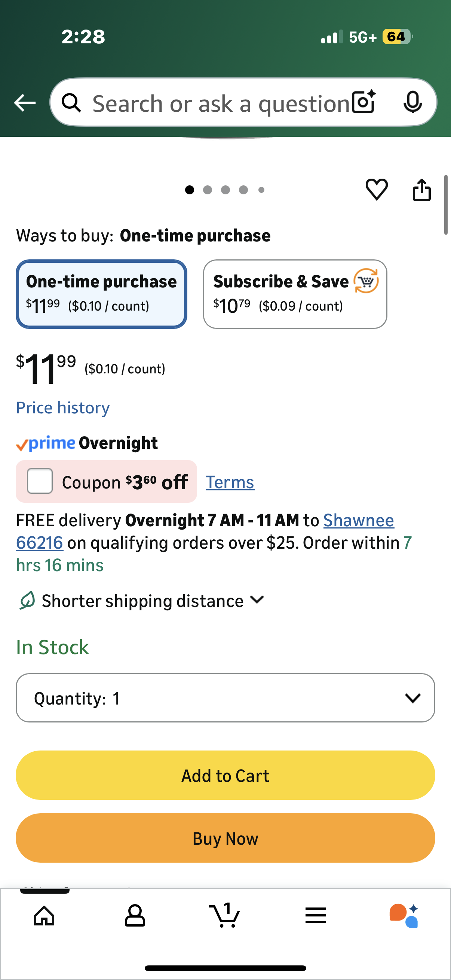Clip the $3.60 off coupon checkbox
This screenshot has height=980, width=451.
click(40, 481)
